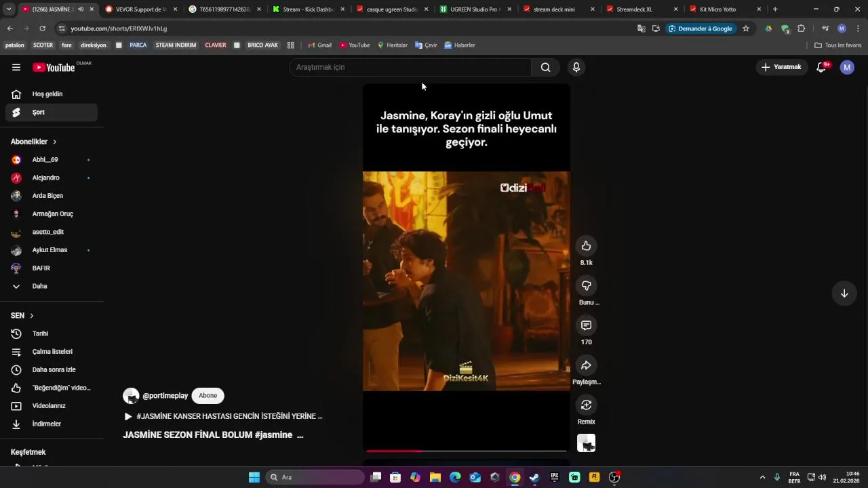This screenshot has width=868, height=488.
Task: Open the YouTube hamburger guide menu
Action: point(16,67)
